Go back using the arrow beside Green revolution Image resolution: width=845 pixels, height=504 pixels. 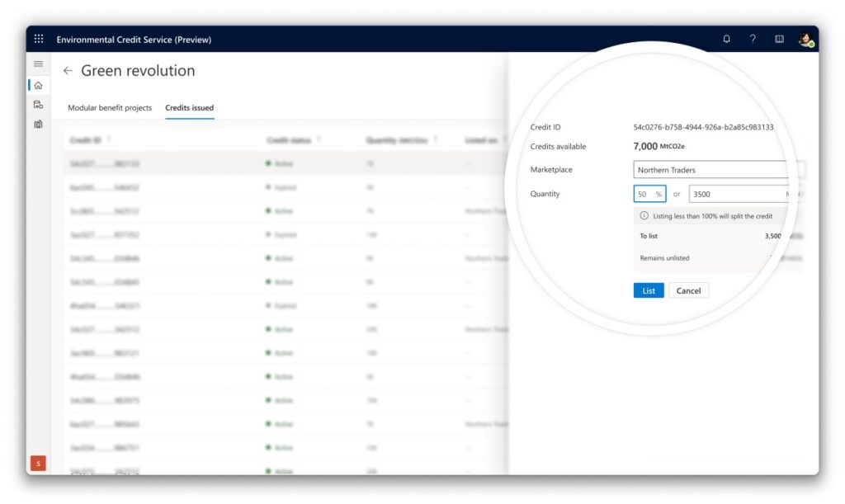coord(68,71)
